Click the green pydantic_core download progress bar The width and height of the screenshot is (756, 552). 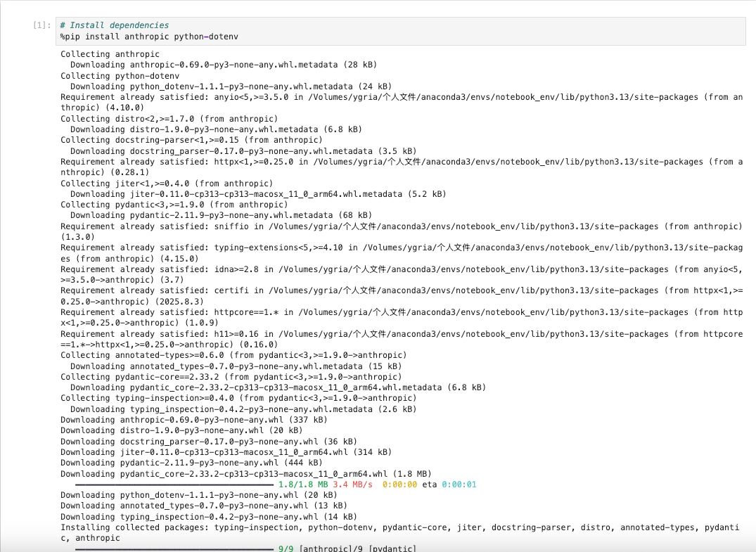click(174, 484)
